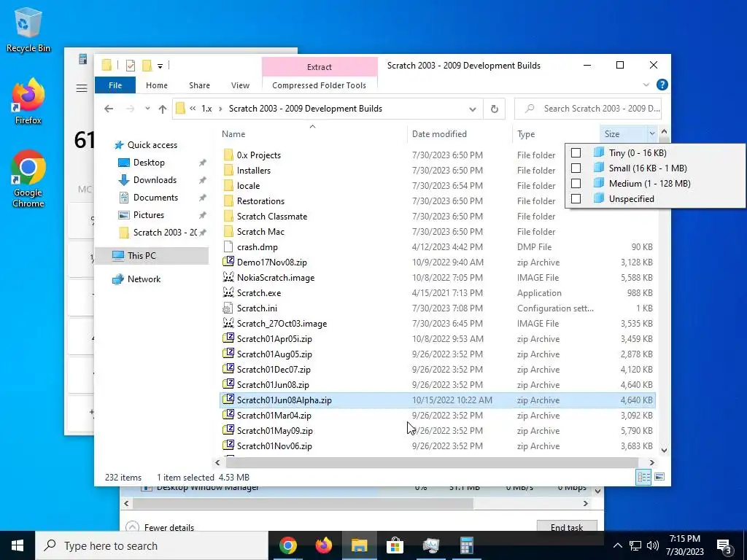Switch to Details view layout button
The height and width of the screenshot is (560, 747).
point(643,477)
